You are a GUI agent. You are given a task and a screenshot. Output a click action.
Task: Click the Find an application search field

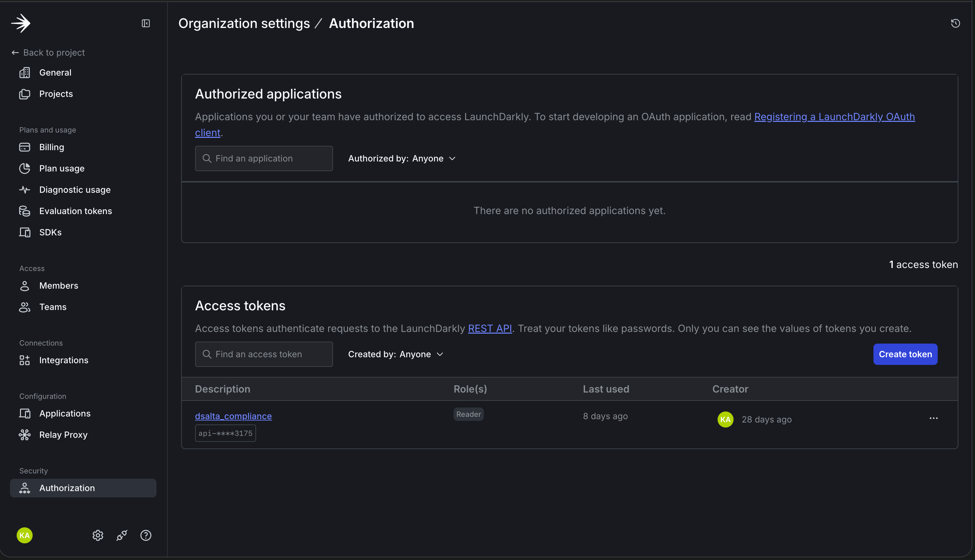264,158
